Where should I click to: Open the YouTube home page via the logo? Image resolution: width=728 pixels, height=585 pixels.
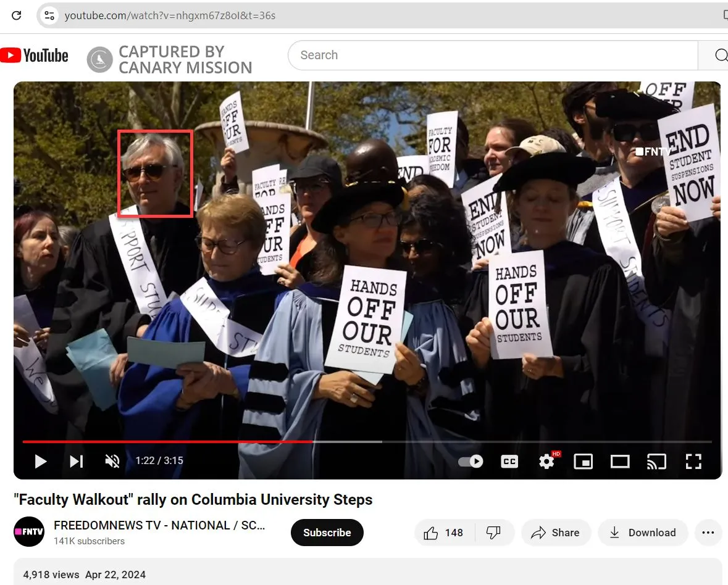click(34, 55)
